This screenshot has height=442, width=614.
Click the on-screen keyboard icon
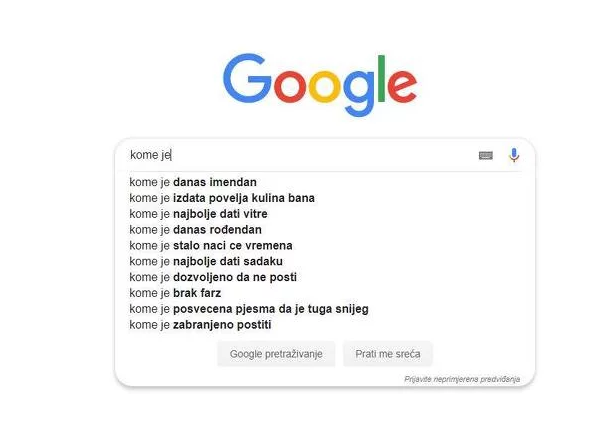pyautogui.click(x=486, y=155)
